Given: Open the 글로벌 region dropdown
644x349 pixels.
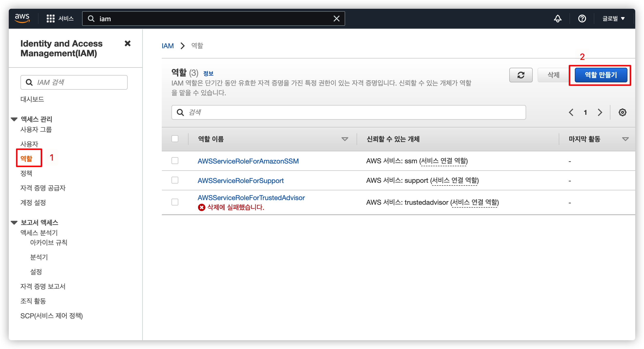Looking at the screenshot, I should pyautogui.click(x=613, y=19).
